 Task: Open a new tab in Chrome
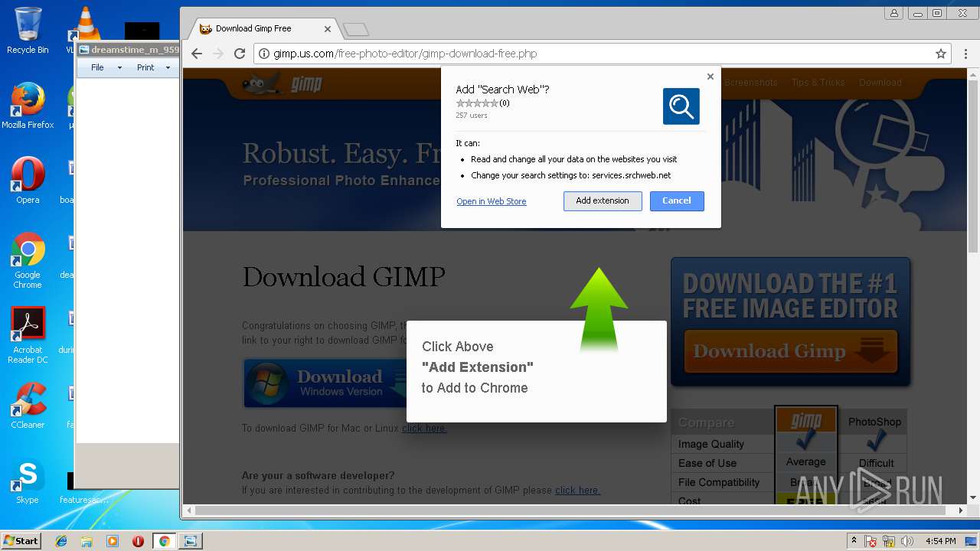[x=356, y=30]
